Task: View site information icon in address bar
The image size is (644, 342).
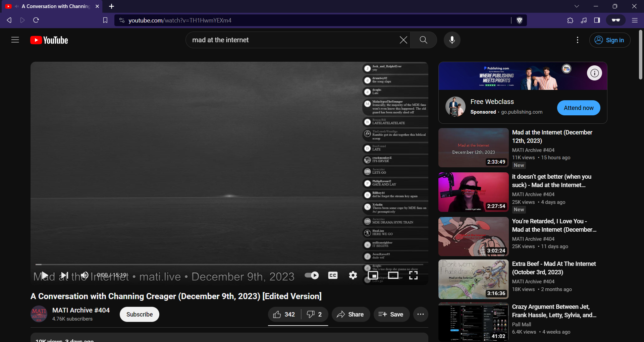Action: coord(122,20)
